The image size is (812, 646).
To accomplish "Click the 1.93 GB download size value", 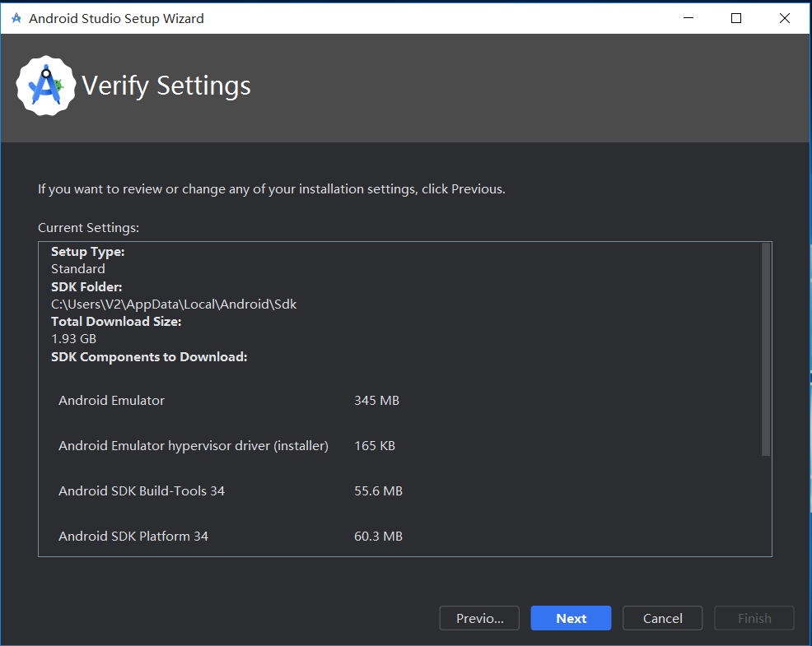I will pyautogui.click(x=74, y=338).
